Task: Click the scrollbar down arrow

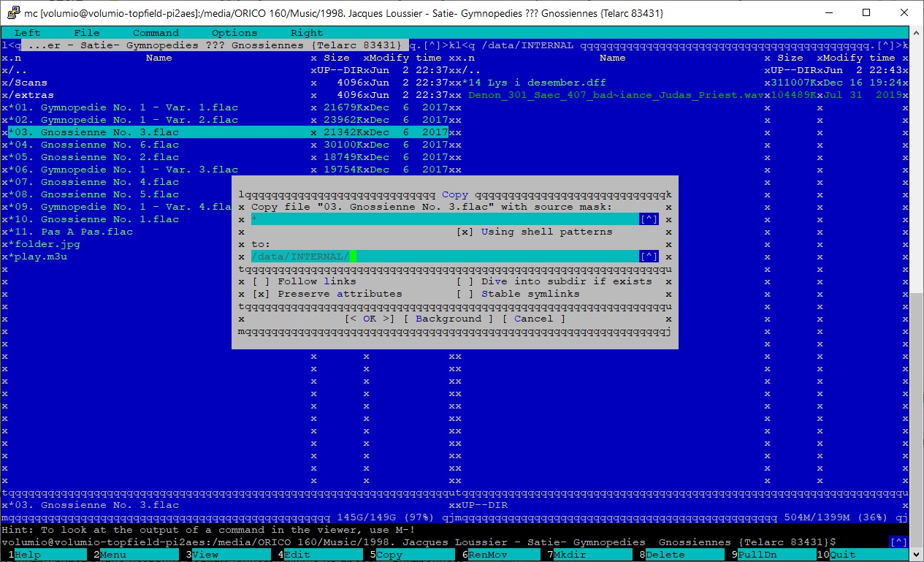Action: (x=916, y=553)
